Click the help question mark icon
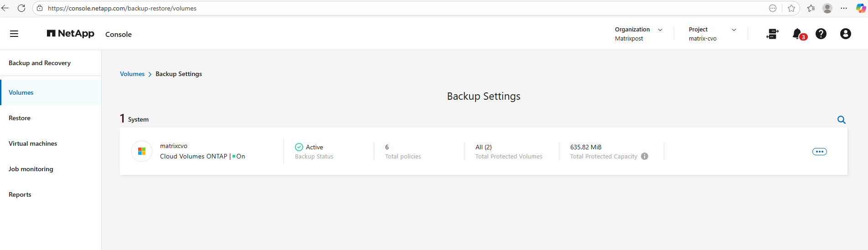The width and height of the screenshot is (868, 250). (821, 34)
